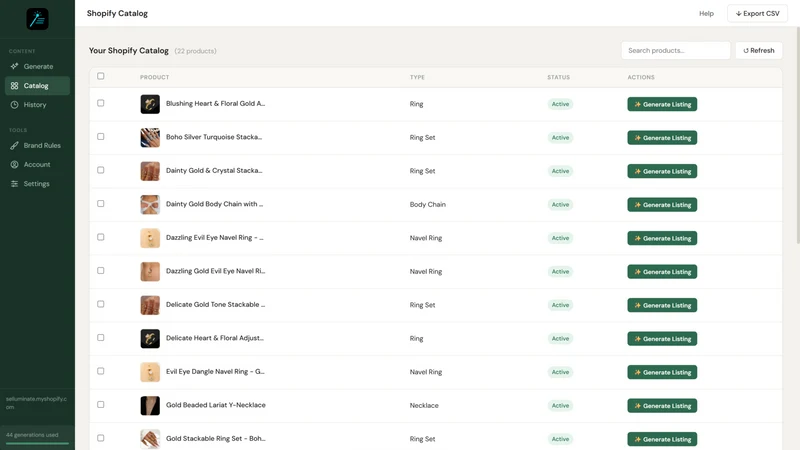
Task: Click the Active status of Body Chain row
Action: point(560,205)
